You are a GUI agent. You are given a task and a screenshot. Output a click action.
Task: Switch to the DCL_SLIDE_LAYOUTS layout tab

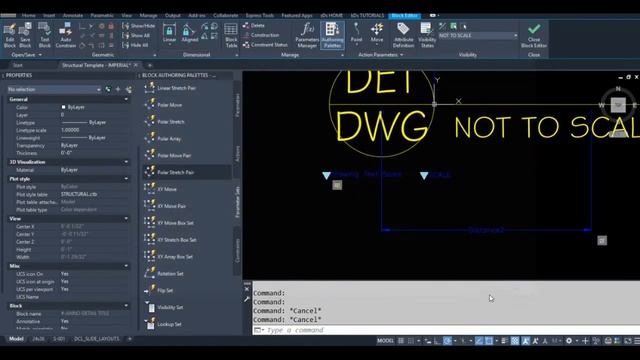coord(97,339)
